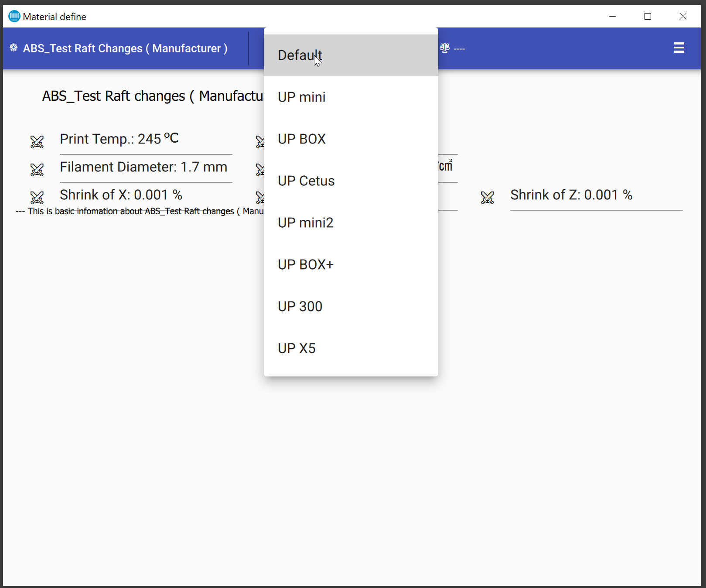The image size is (706, 588).
Task: Select Default from the printer list
Action: tap(351, 55)
